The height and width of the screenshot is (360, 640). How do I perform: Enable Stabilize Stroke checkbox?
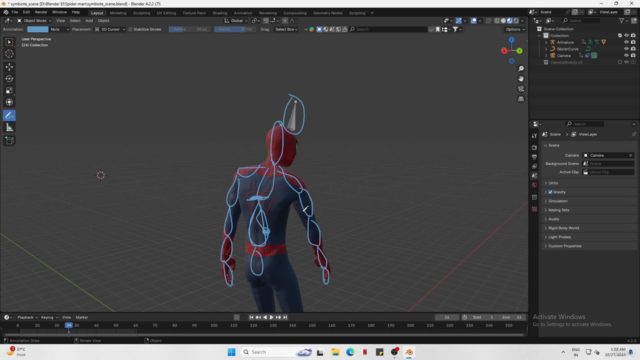click(130, 29)
